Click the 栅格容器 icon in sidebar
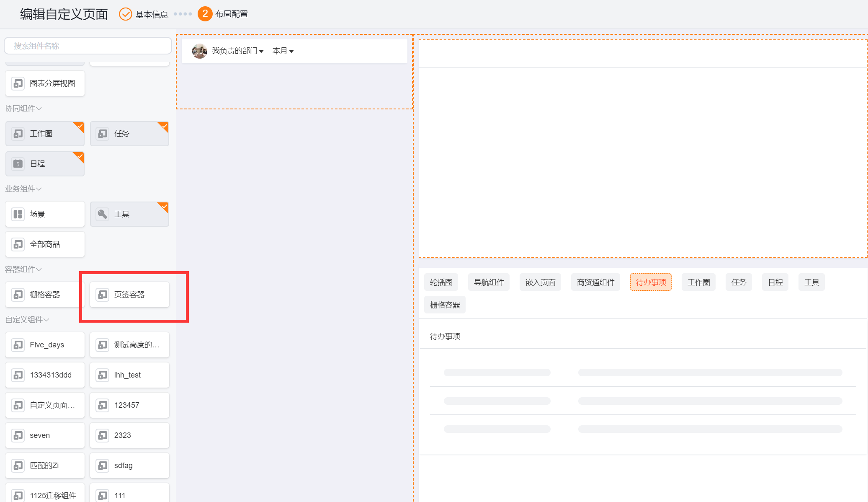Viewport: 868px width, 502px height. (x=18, y=295)
